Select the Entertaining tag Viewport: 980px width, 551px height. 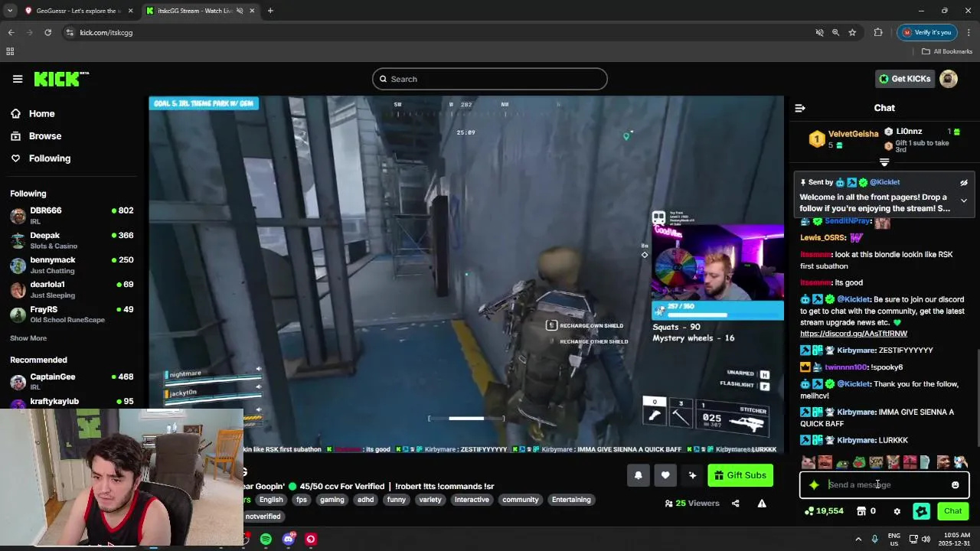(x=571, y=500)
